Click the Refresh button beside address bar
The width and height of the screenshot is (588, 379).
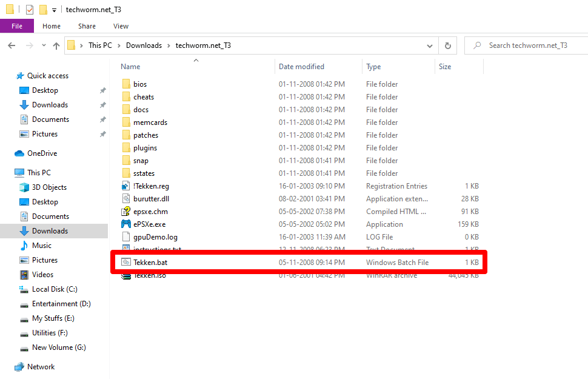click(447, 45)
